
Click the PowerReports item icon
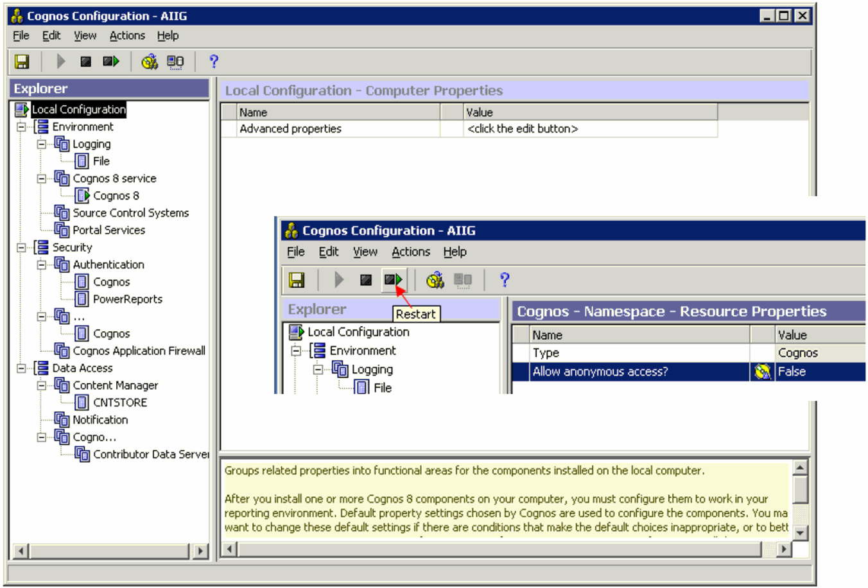tap(82, 299)
